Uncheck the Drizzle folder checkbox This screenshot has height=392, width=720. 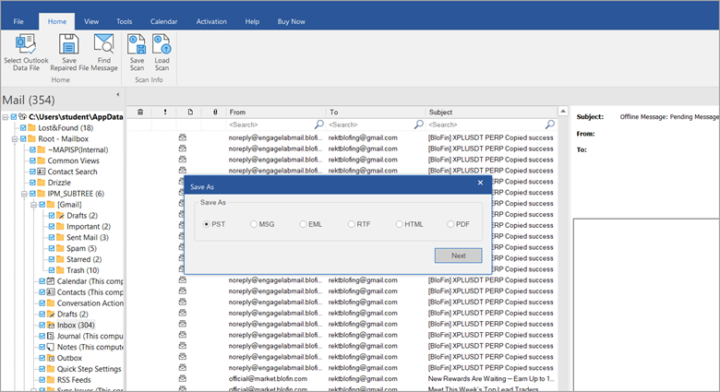(x=33, y=183)
